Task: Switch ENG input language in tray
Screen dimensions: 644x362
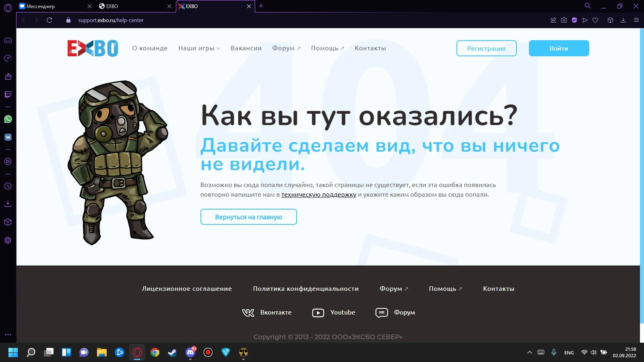Action: tap(569, 353)
